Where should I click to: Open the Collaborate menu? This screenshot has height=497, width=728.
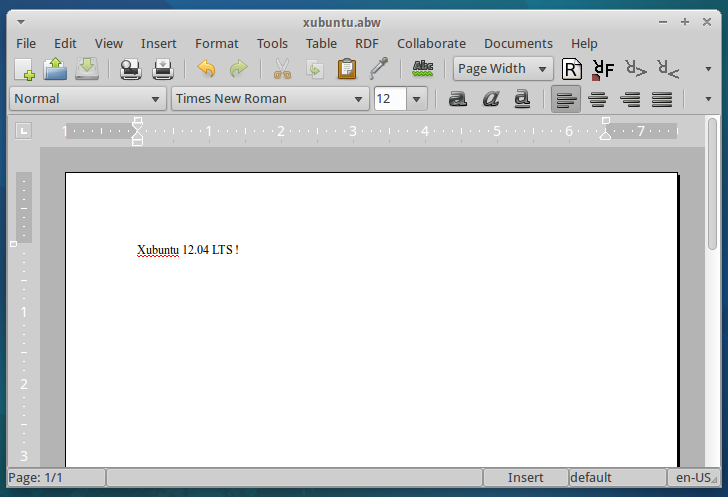[x=431, y=44]
